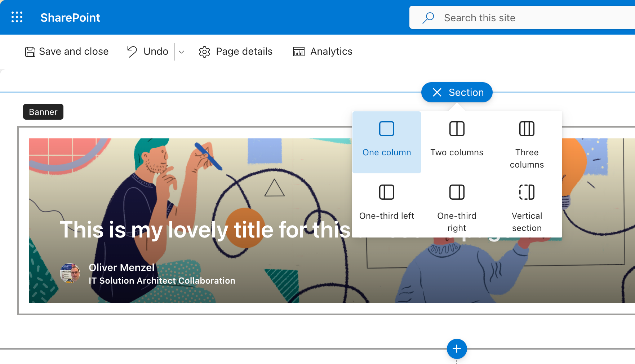Click the Oliver Menzel author name
This screenshot has height=364, width=635.
click(x=121, y=267)
